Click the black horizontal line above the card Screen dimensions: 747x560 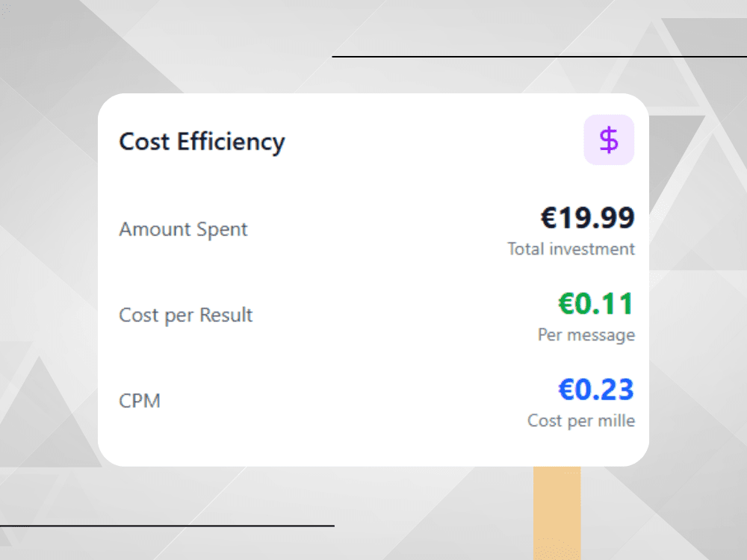tap(538, 56)
